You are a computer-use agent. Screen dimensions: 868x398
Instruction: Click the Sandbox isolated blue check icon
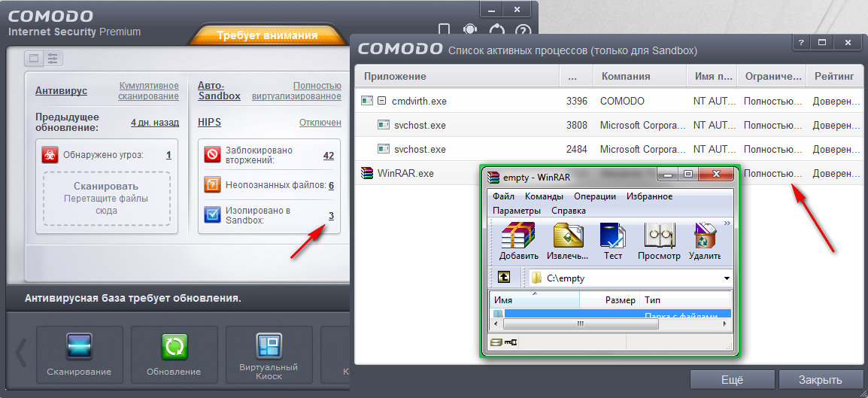pyautogui.click(x=213, y=214)
